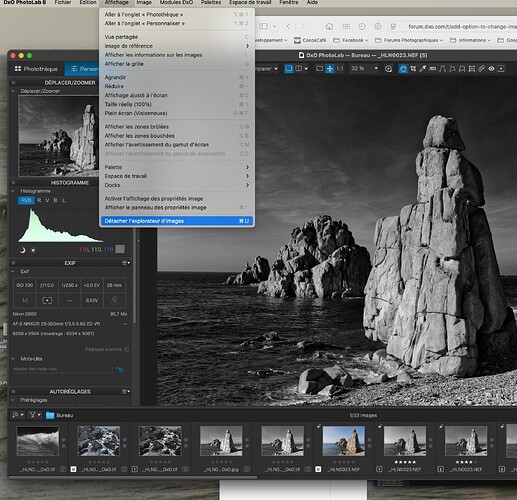Select the color _HLN0023.NEF thumbnail
The width and height of the screenshot is (517, 500).
coord(344,441)
